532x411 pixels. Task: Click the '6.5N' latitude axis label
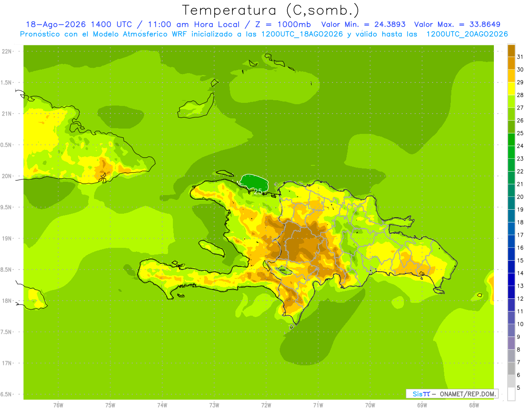coord(7,395)
